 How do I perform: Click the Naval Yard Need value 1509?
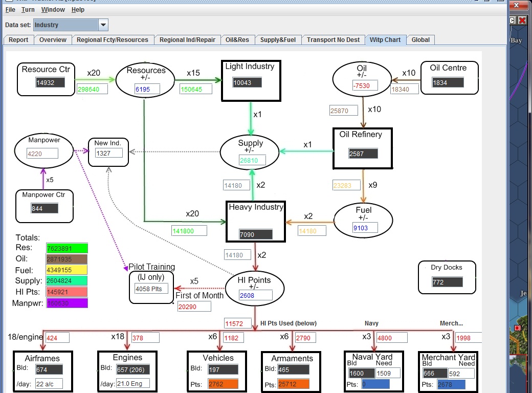pyautogui.click(x=388, y=374)
